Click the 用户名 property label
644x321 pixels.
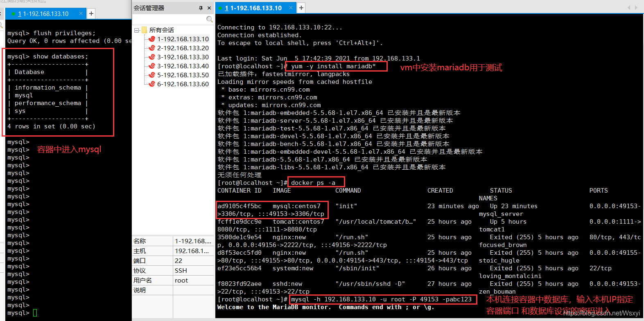tap(142, 280)
